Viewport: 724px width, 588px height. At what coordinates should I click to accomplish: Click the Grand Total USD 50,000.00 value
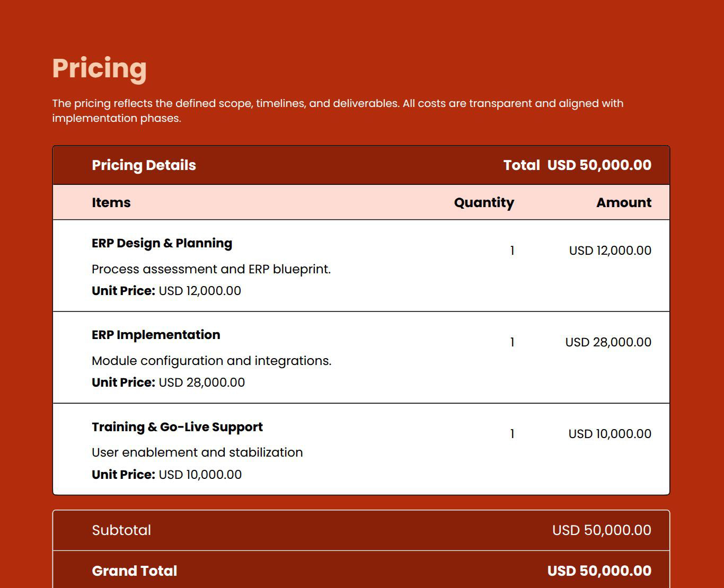(x=599, y=571)
